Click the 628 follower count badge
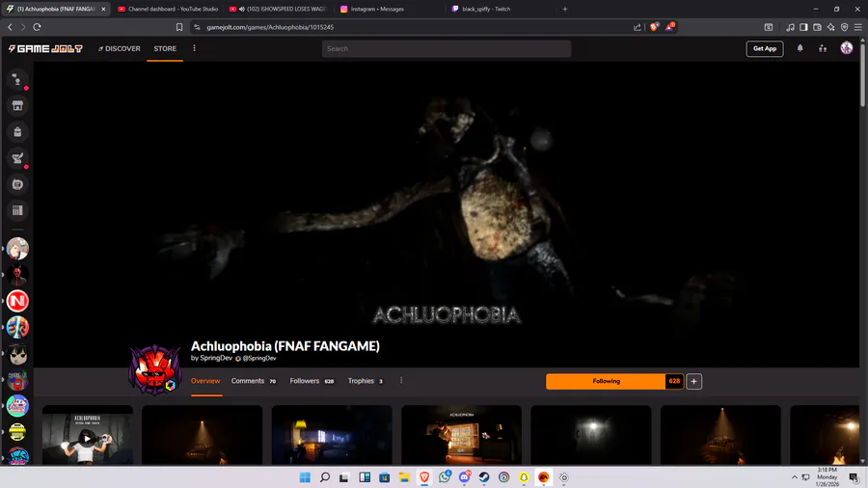868x488 pixels. (x=674, y=381)
